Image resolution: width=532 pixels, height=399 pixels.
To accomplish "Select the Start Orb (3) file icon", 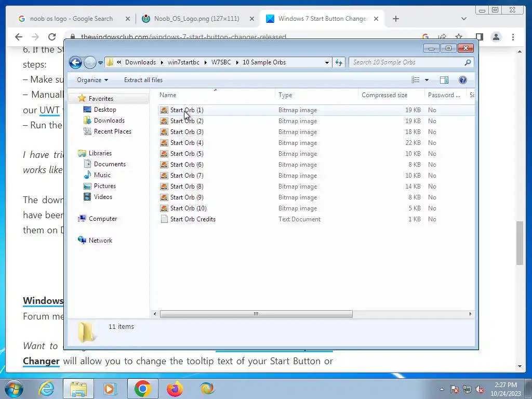I will pos(164,132).
